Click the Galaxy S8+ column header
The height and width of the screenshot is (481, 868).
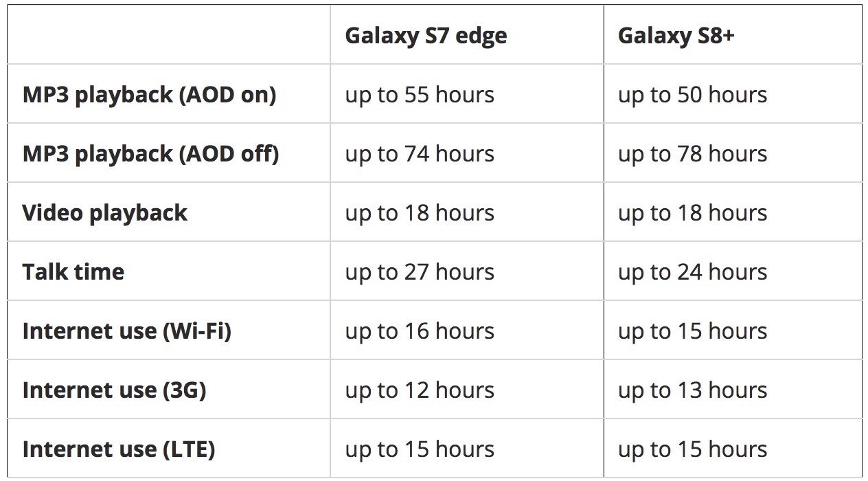click(x=676, y=36)
